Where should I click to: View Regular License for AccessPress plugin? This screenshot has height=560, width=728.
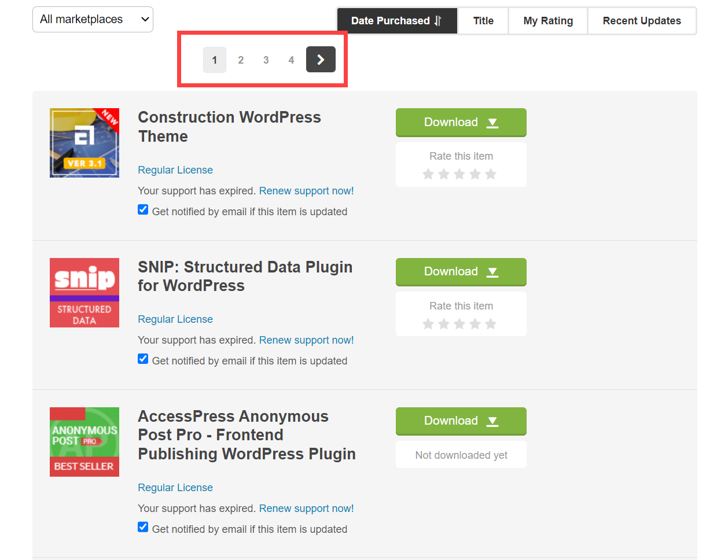click(x=175, y=488)
